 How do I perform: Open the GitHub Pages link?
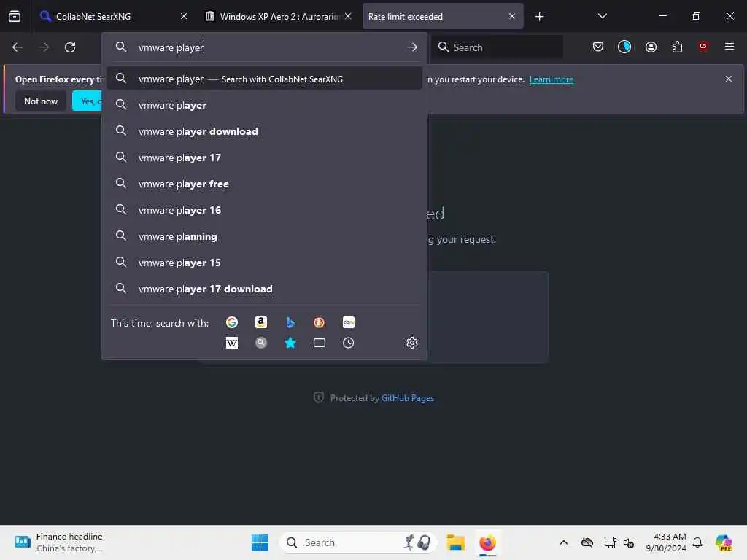pyautogui.click(x=407, y=398)
